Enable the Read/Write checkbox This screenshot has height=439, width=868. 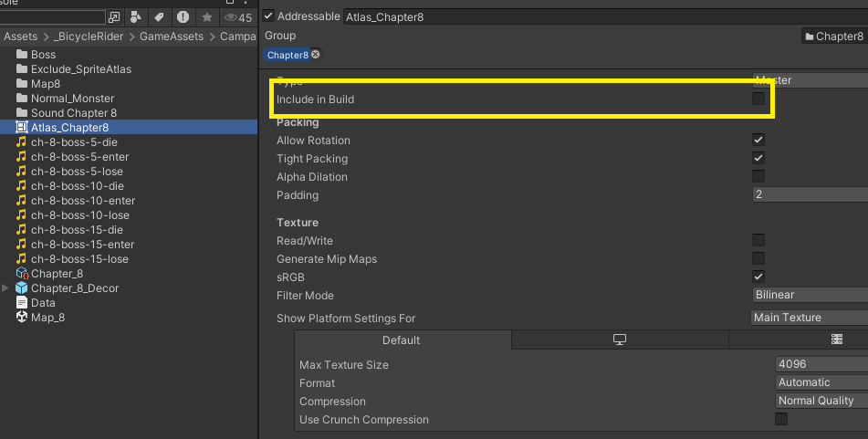click(758, 240)
